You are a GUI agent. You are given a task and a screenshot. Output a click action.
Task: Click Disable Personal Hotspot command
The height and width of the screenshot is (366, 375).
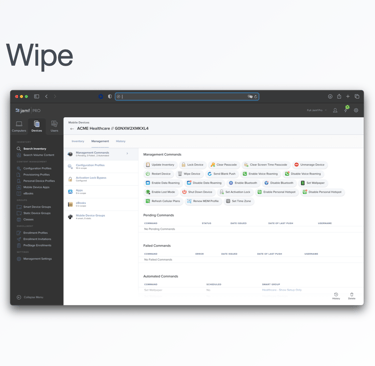322,192
